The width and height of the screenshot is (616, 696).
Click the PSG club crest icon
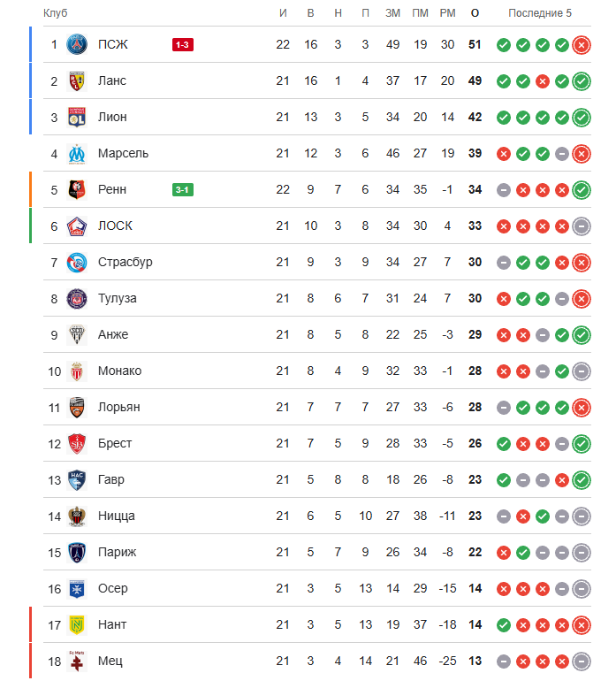tap(77, 44)
